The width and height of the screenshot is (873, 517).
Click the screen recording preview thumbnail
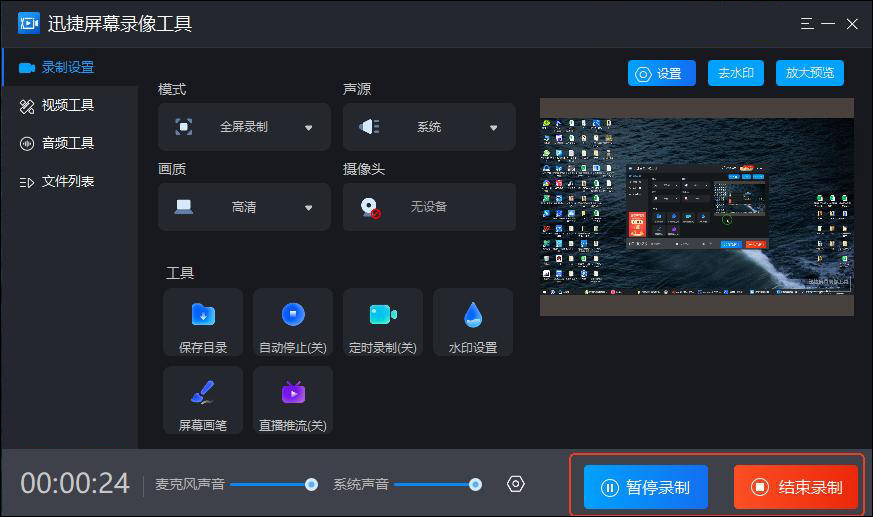(696, 206)
